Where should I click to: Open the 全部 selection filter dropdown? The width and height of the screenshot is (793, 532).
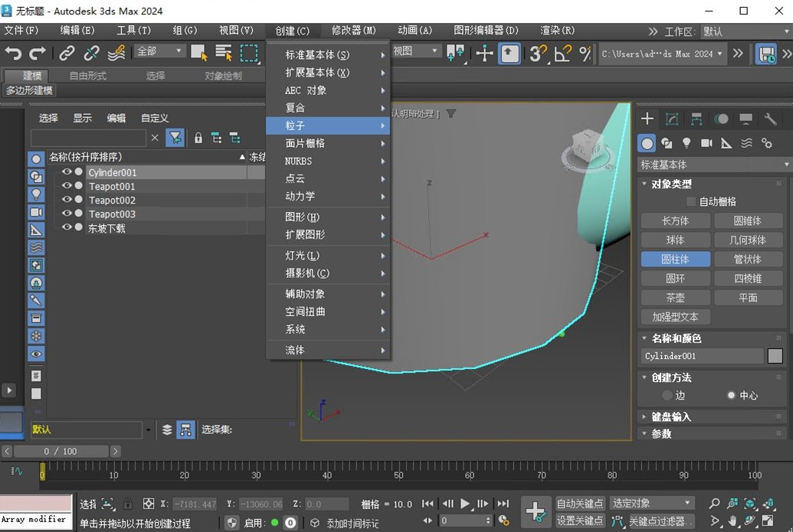pos(159,51)
